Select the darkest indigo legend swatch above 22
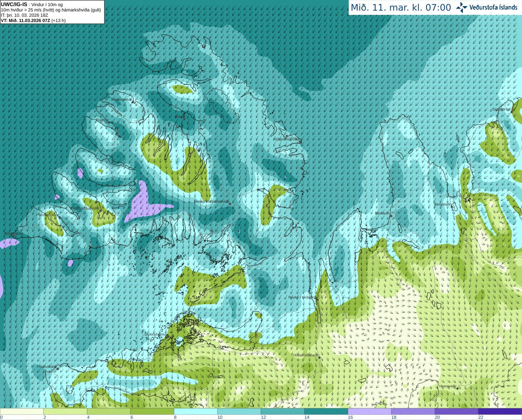The width and height of the screenshot is (522, 420). tap(500, 411)
